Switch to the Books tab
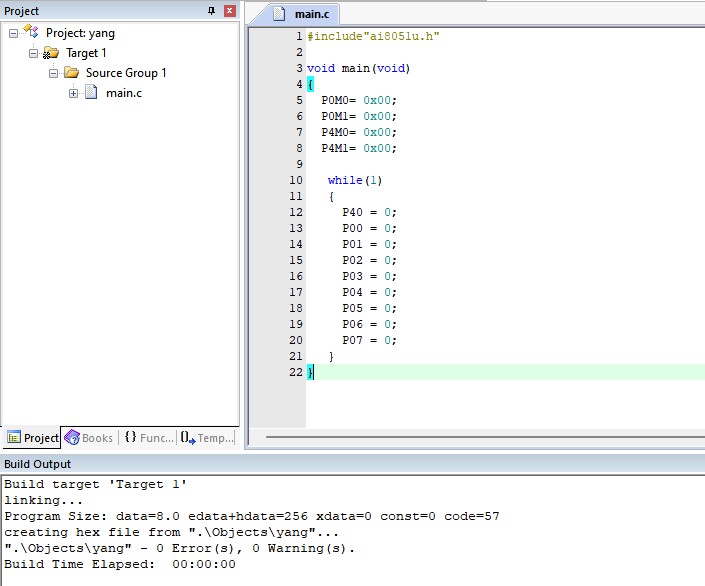Viewport: 705px width, 586px height. coord(89,438)
